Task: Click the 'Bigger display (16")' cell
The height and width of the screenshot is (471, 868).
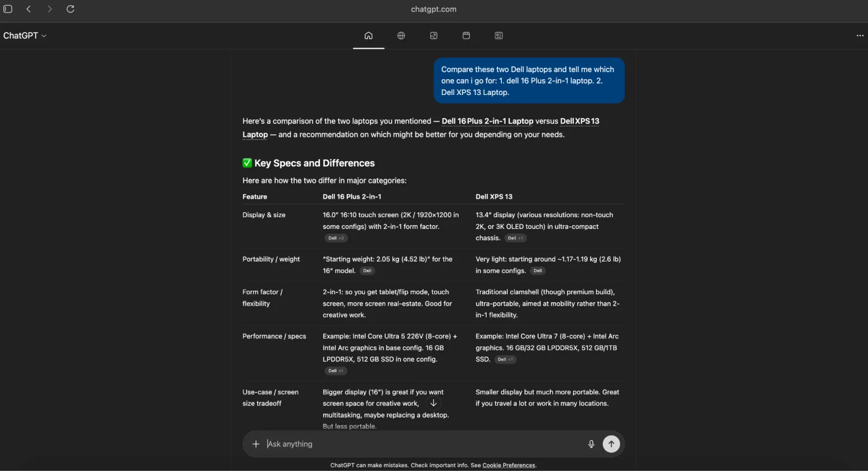Action: 386,409
